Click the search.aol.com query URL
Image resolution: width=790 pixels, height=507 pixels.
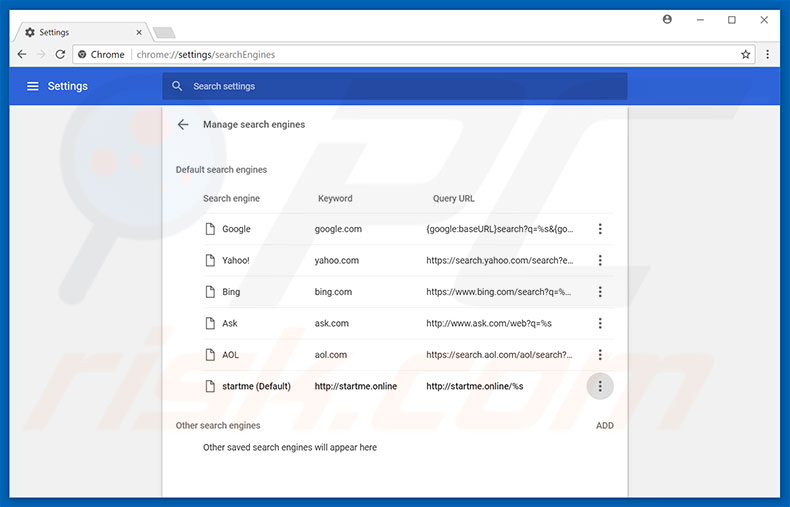(499, 355)
